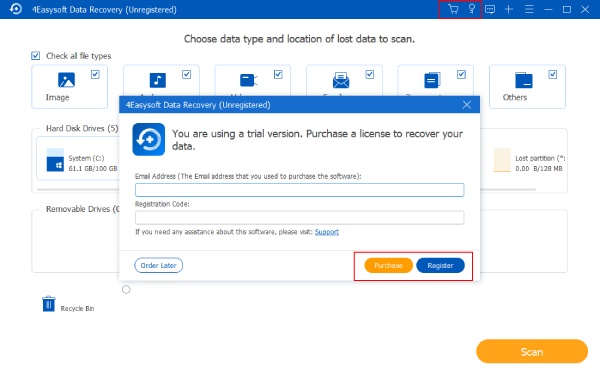Click the Image label text
Viewport: 600px width, 378px height.
coord(57,98)
